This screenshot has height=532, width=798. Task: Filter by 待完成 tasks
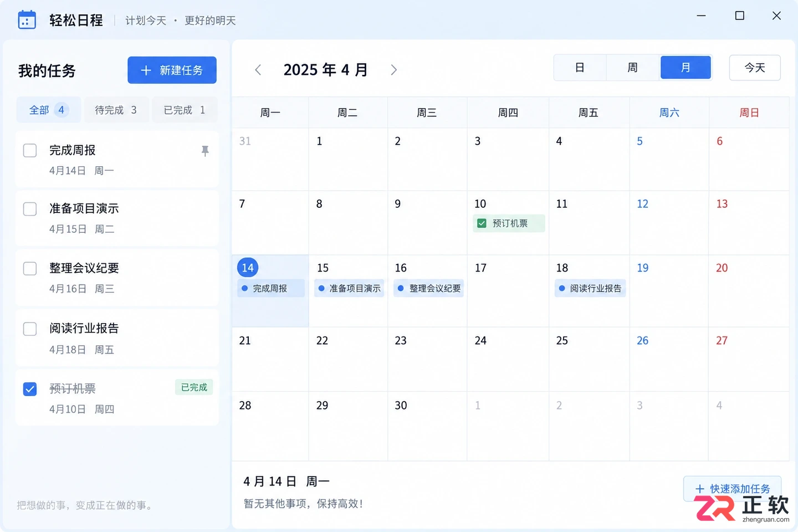tap(116, 110)
